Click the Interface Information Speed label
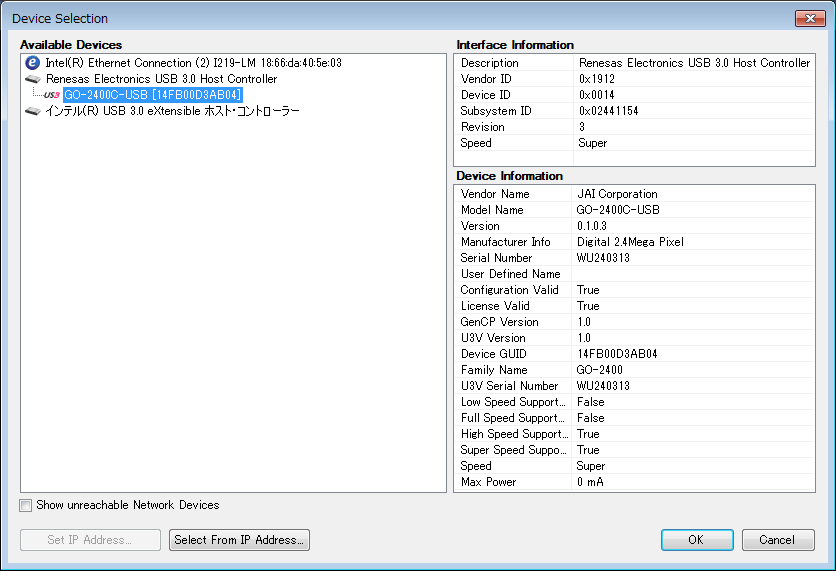This screenshot has width=836, height=571. coord(476,143)
